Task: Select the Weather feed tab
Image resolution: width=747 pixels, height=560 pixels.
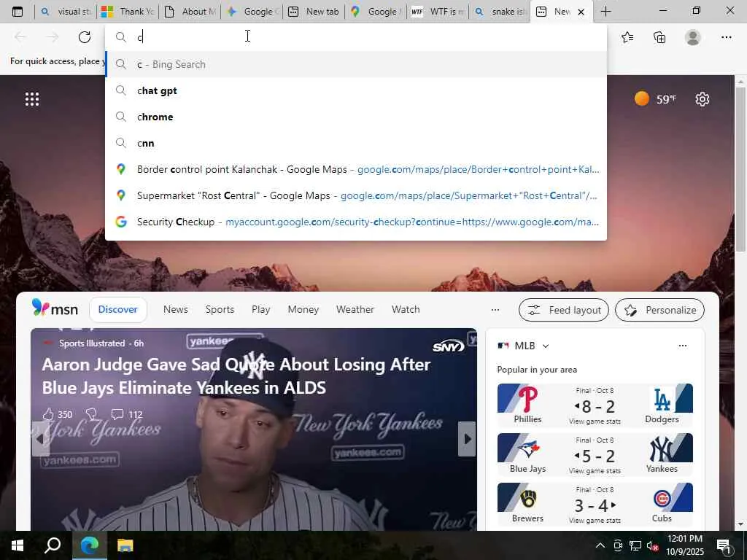Action: pyautogui.click(x=355, y=309)
